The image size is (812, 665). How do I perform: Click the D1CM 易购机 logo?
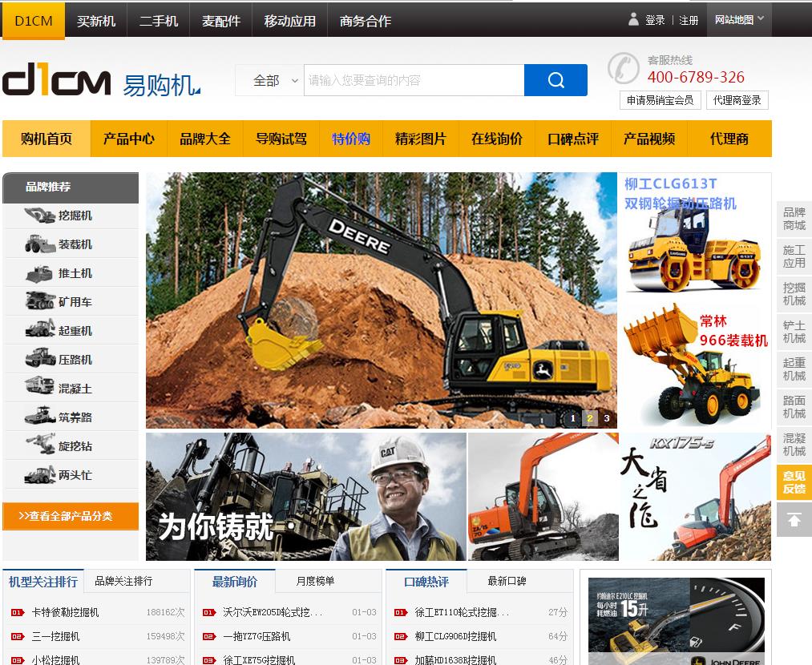point(102,79)
